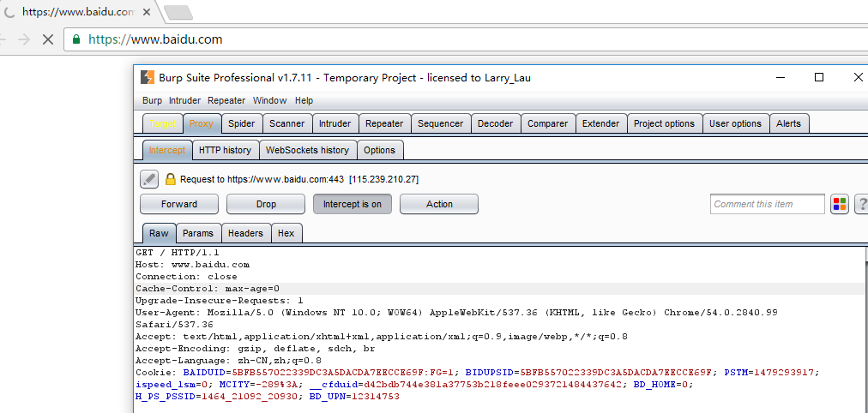Open the Action menu button

point(439,204)
